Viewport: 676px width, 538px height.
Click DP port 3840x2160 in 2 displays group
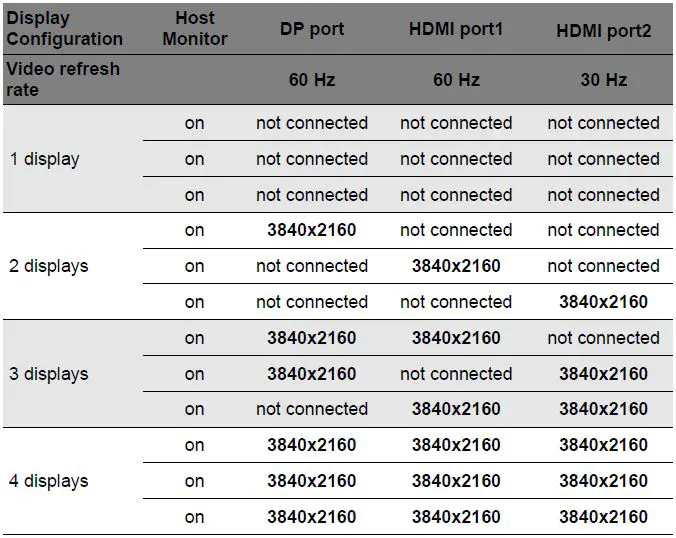pos(312,230)
